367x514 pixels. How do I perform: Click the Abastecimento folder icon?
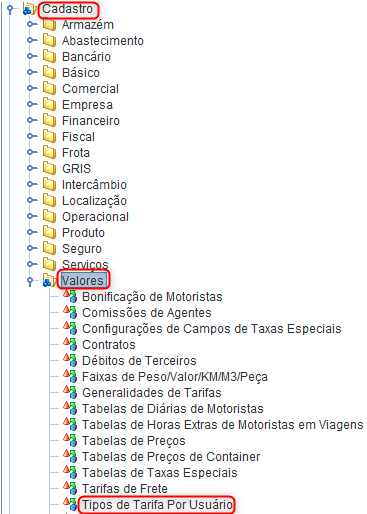(49, 40)
